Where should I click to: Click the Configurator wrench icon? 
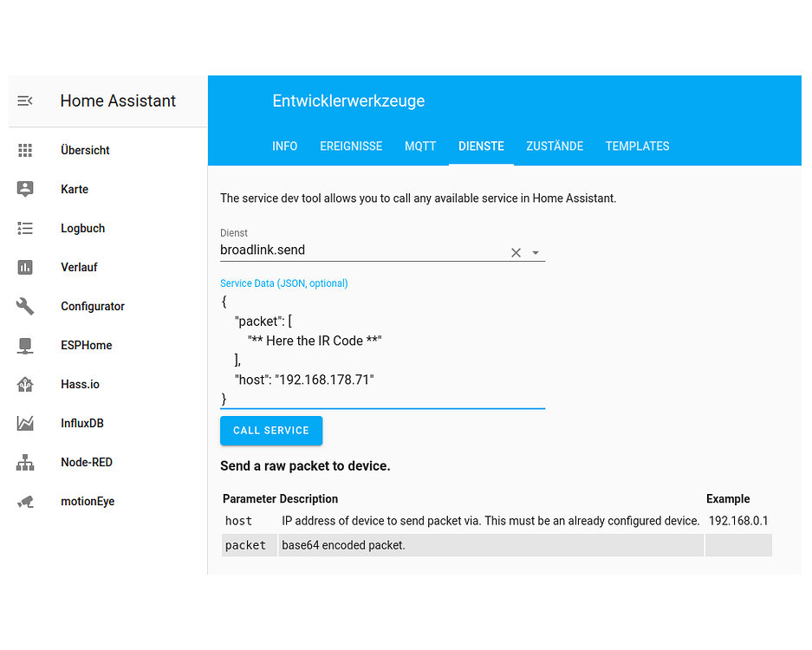coord(25,306)
